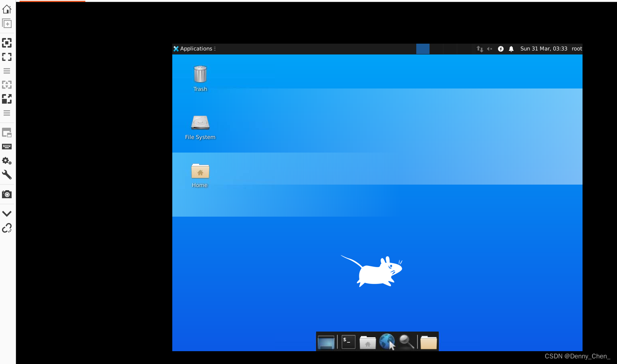Click the new window plus icon in sidebar
617x364 pixels.
coord(7,23)
